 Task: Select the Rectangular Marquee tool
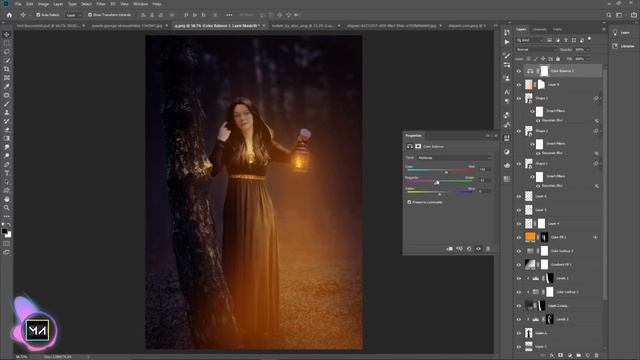(7, 43)
